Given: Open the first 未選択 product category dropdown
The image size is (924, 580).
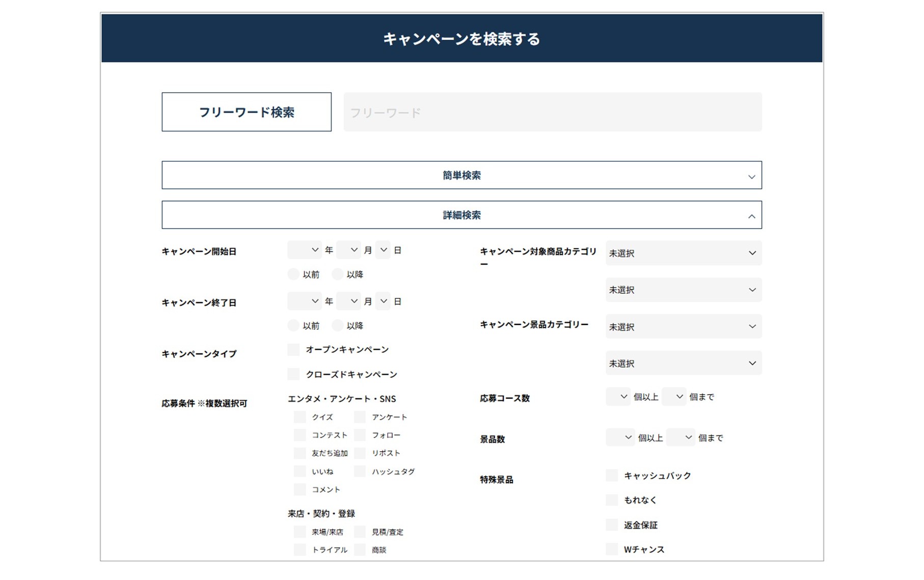Looking at the screenshot, I should pos(683,253).
